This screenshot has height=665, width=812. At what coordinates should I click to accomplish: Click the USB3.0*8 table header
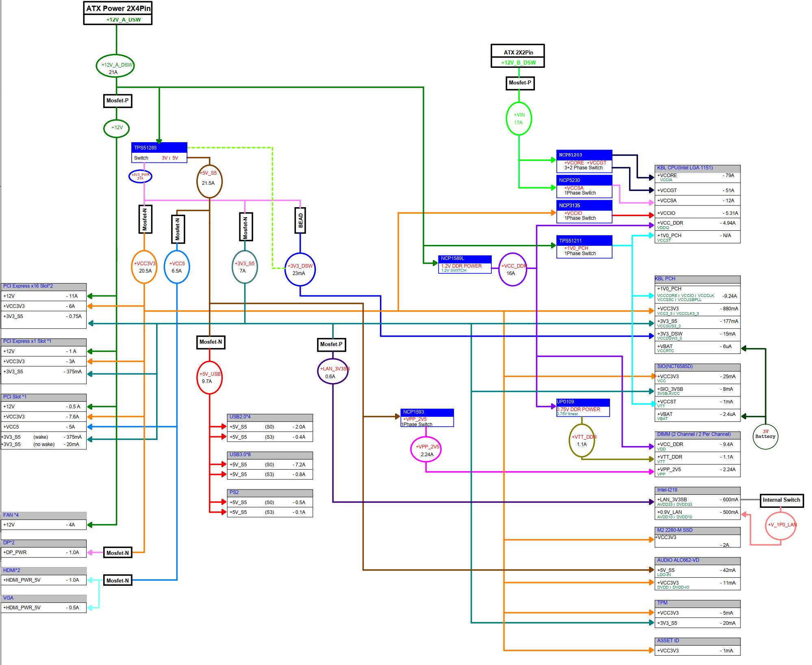pyautogui.click(x=270, y=455)
